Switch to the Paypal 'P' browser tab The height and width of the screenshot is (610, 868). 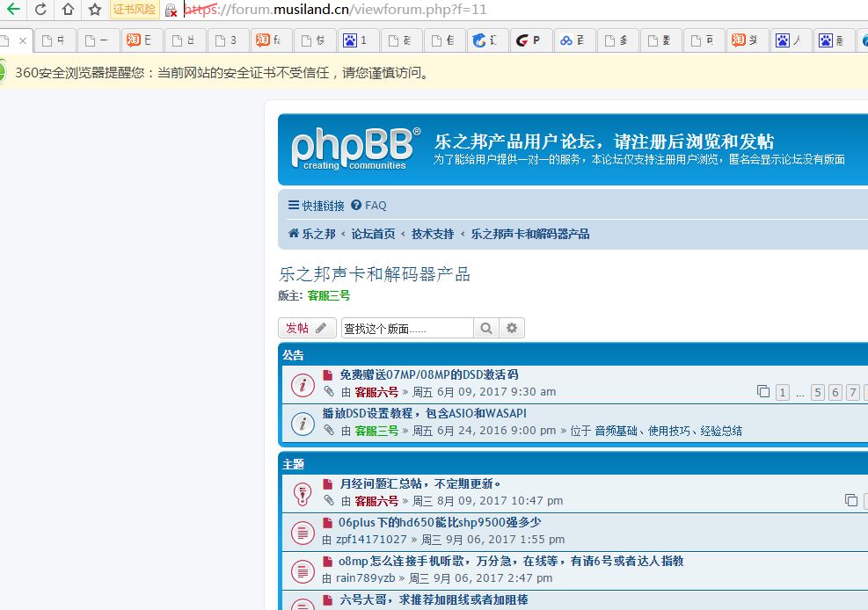530,40
